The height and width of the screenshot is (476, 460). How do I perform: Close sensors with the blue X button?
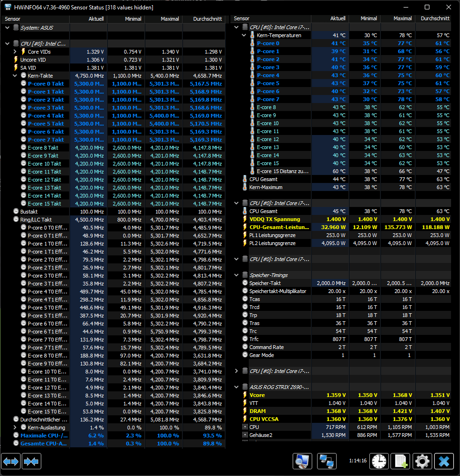click(444, 461)
